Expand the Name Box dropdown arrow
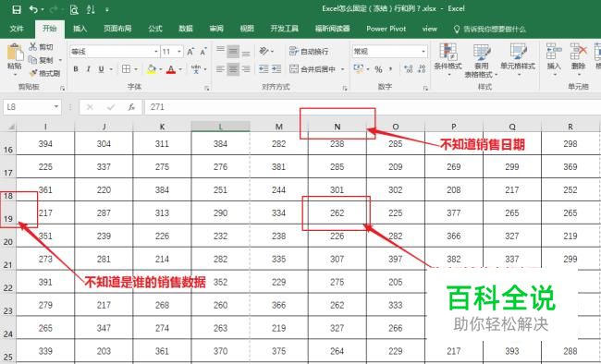Viewport: 601px width, 364px height. [x=56, y=107]
